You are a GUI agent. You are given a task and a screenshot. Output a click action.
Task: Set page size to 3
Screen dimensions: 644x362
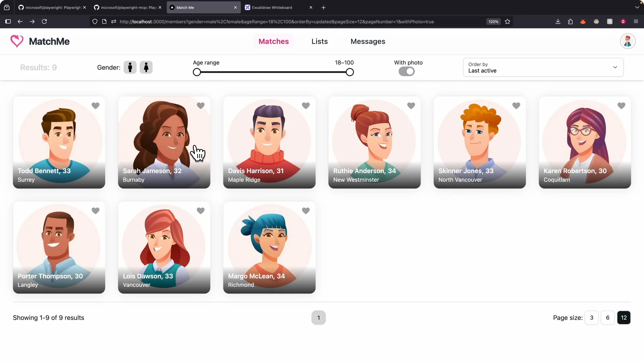click(592, 318)
